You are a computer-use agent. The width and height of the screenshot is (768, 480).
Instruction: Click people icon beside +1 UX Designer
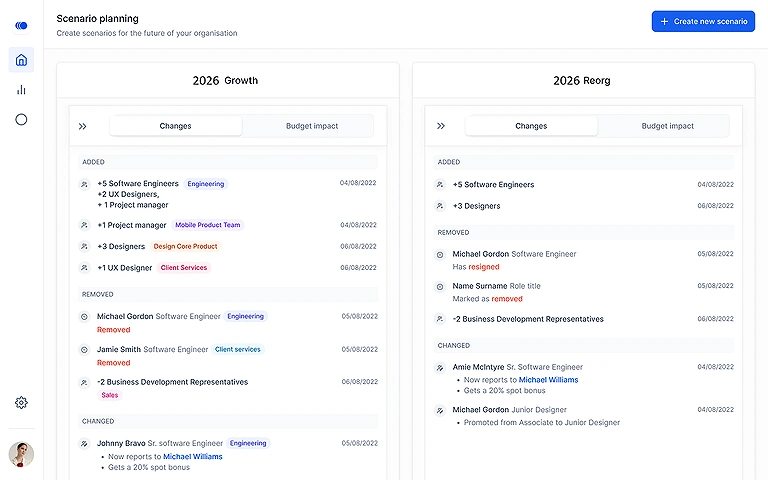point(84,268)
